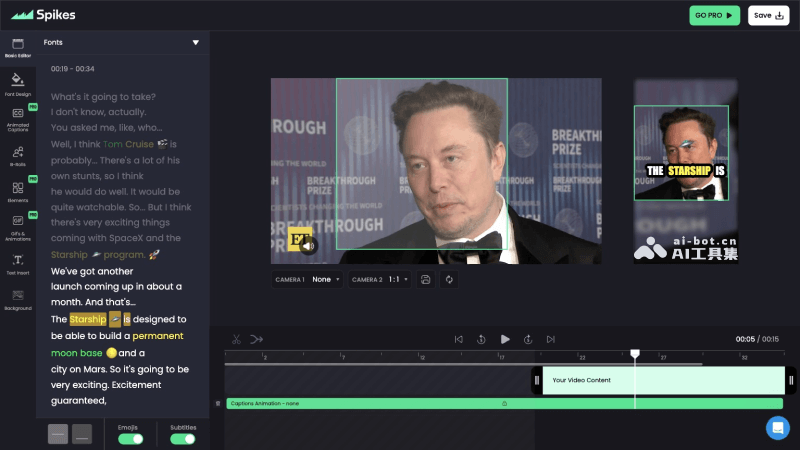Image resolution: width=800 pixels, height=450 pixels.
Task: Open the Camera 1 None dropdown
Action: 325,280
